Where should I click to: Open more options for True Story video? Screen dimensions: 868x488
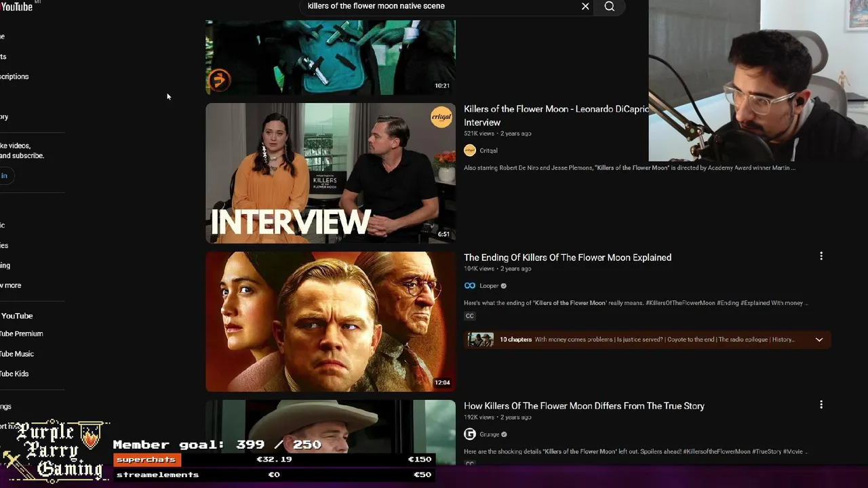(x=821, y=405)
